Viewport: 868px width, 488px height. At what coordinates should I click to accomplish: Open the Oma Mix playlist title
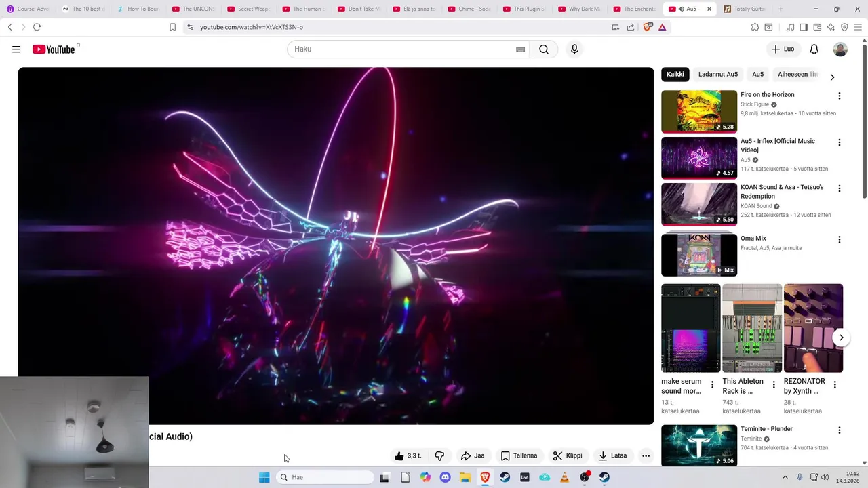[x=753, y=239]
